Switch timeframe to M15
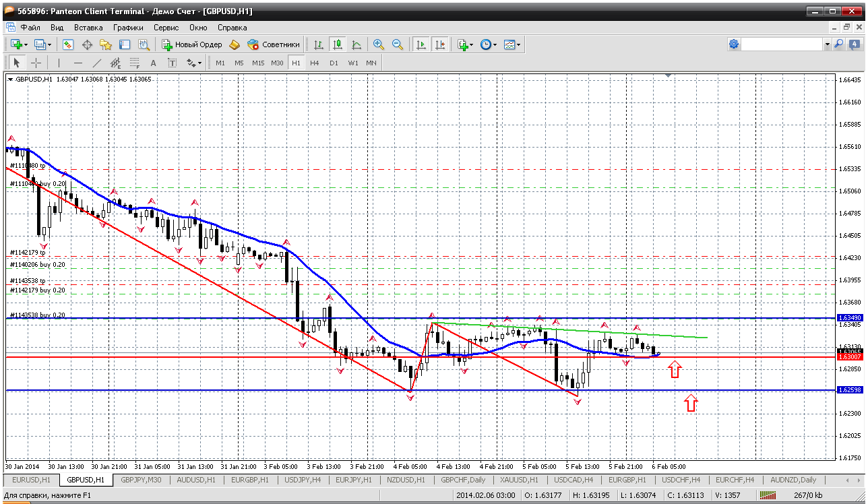The width and height of the screenshot is (868, 504). 258,63
